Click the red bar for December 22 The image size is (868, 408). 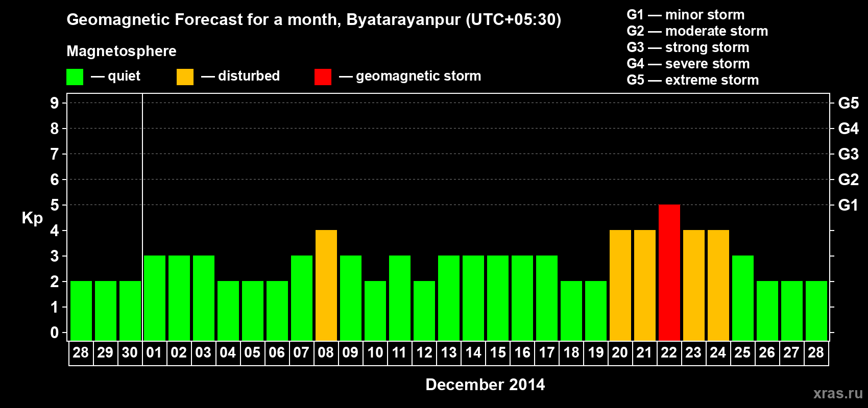669,272
